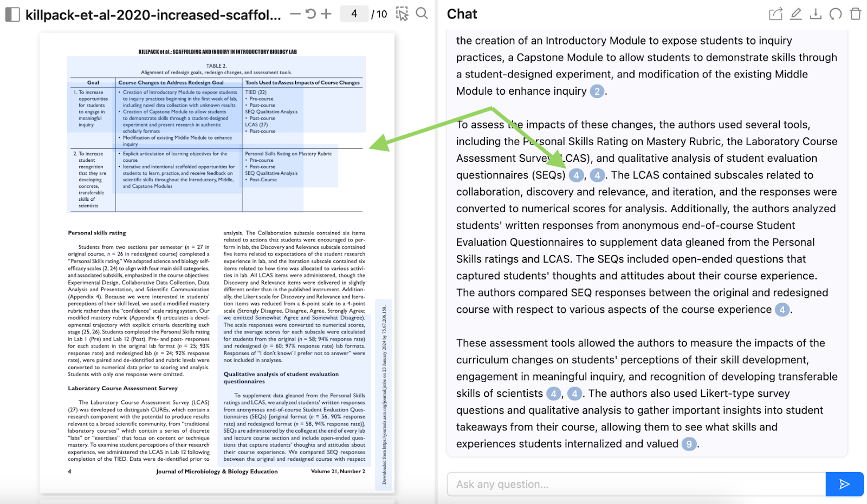Open citation 4 after 'course experience'
The image size is (867, 504).
[782, 310]
